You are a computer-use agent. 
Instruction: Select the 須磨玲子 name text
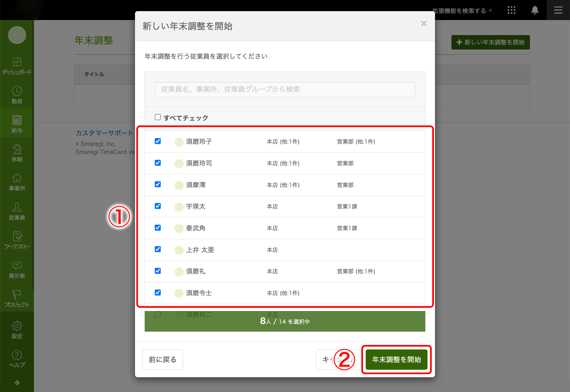[x=199, y=142]
